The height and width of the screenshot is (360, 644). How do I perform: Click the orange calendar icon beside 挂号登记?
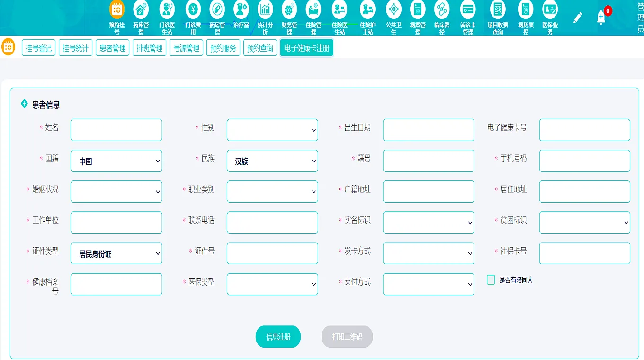[x=9, y=47]
